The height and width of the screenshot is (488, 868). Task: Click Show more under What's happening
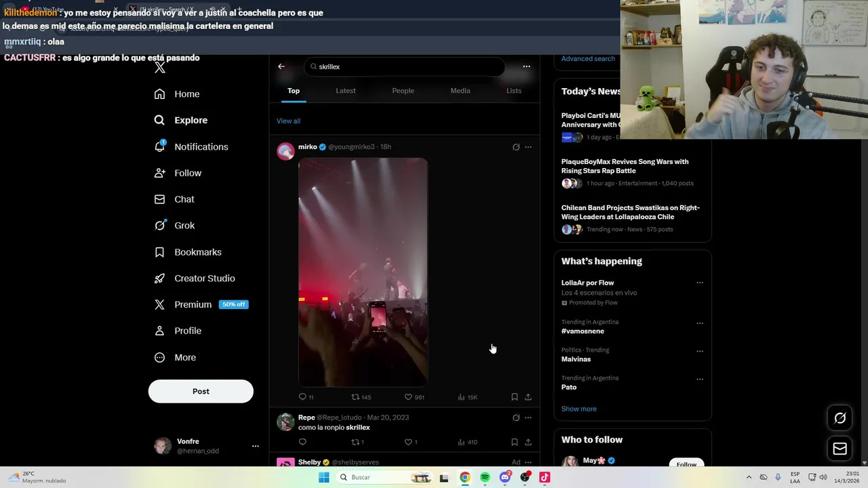click(x=579, y=409)
